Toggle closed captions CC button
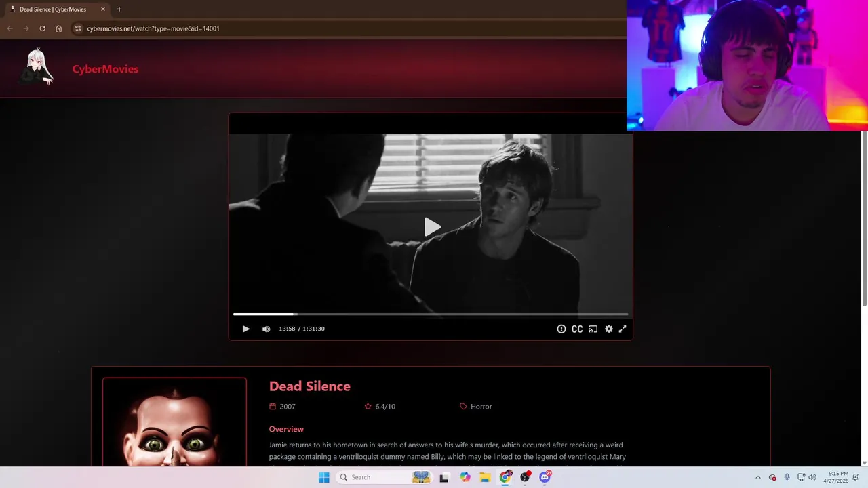868x488 pixels. [577, 329]
